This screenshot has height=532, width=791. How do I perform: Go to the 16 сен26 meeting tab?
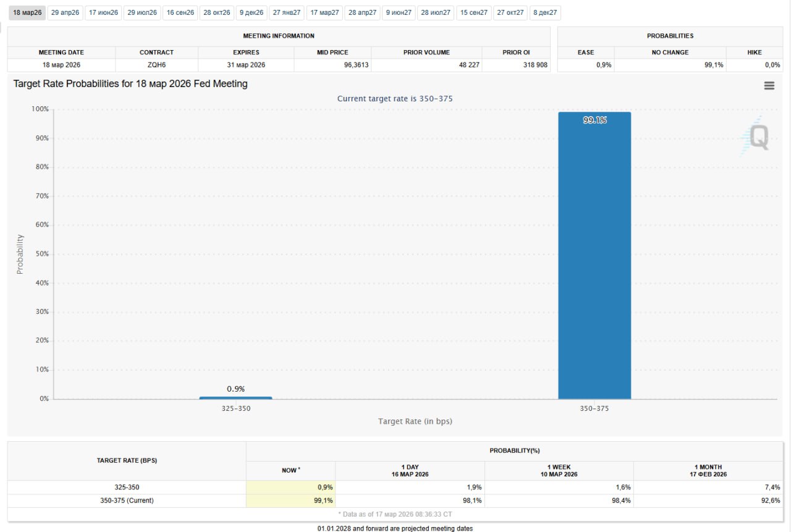tap(180, 12)
